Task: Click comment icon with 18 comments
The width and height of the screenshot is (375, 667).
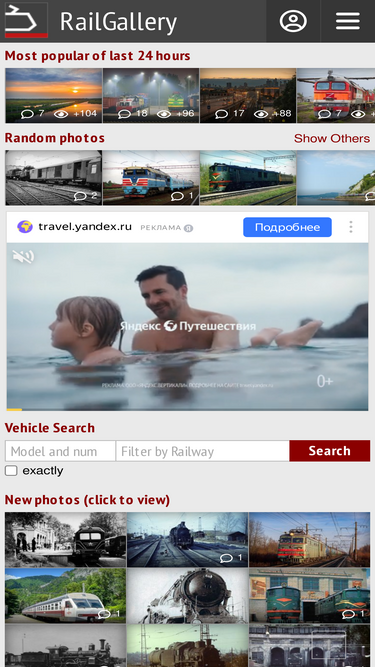Action: click(x=124, y=114)
